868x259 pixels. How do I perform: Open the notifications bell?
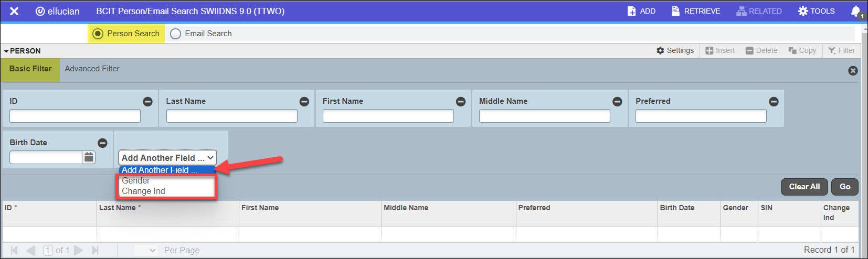[x=856, y=11]
